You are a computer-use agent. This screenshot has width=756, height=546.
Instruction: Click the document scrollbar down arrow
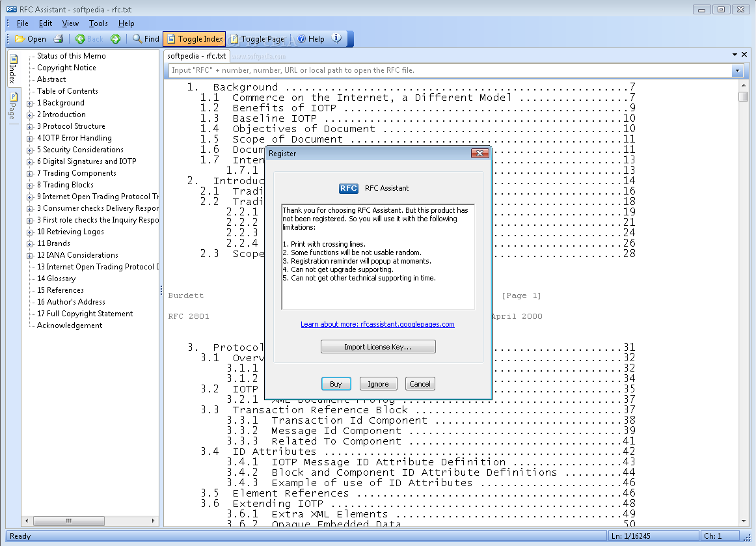(x=744, y=521)
